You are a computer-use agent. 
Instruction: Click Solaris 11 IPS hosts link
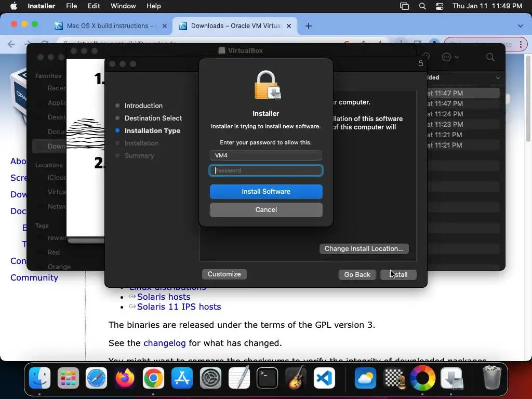(179, 307)
